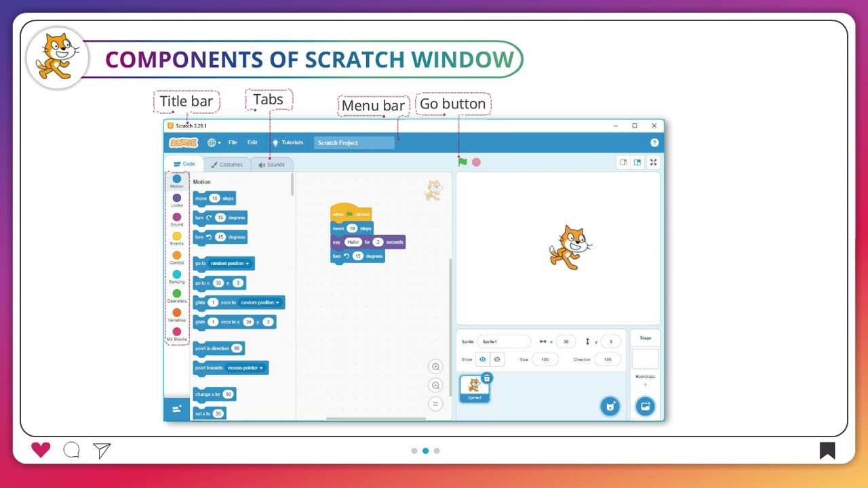Click the Choose a Backdrop button
The image size is (868, 488).
pyautogui.click(x=645, y=406)
